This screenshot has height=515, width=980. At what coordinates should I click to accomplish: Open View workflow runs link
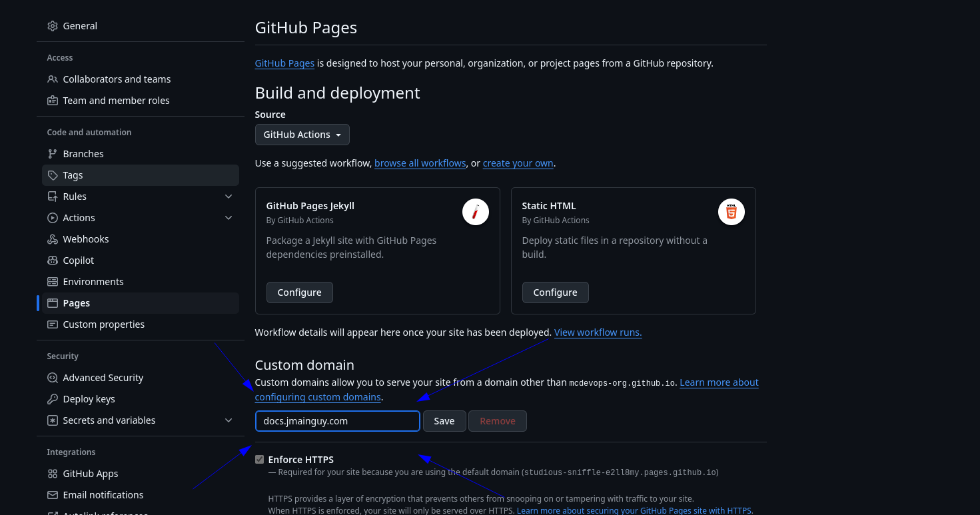click(598, 332)
